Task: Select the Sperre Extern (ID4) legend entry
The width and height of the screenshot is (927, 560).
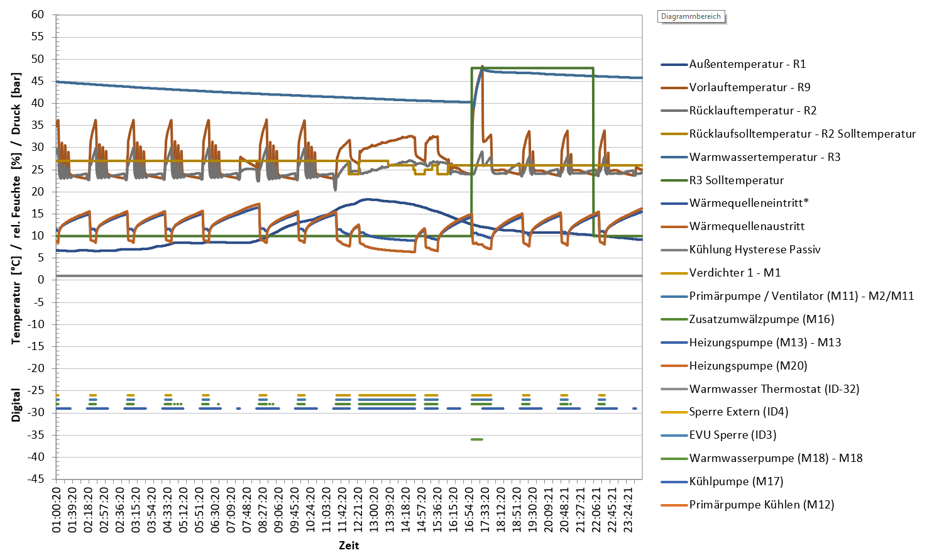Action: (738, 412)
